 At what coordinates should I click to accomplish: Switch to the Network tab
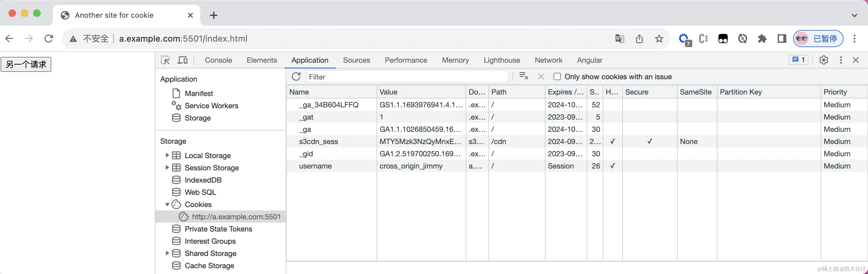coord(548,60)
